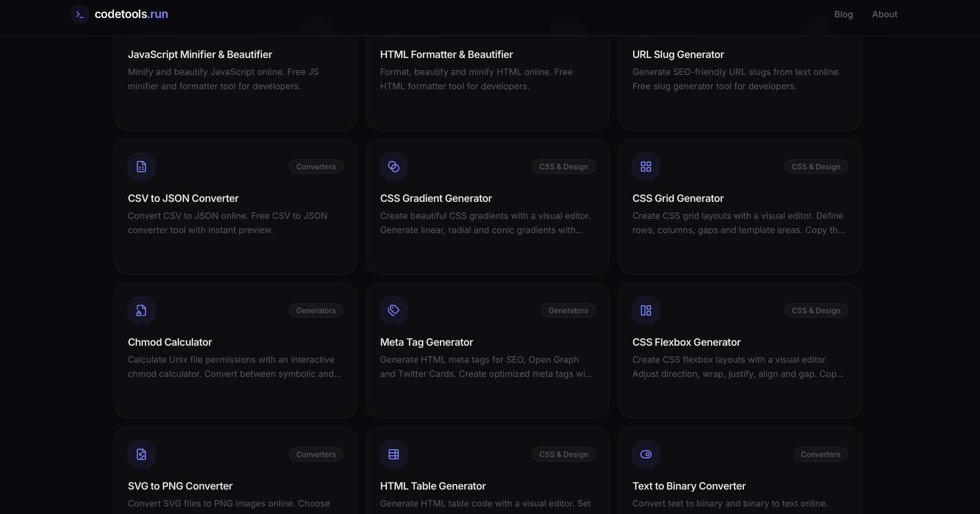980x514 pixels.
Task: Click the CSS Flexbox Generator layout icon
Action: [x=645, y=310]
